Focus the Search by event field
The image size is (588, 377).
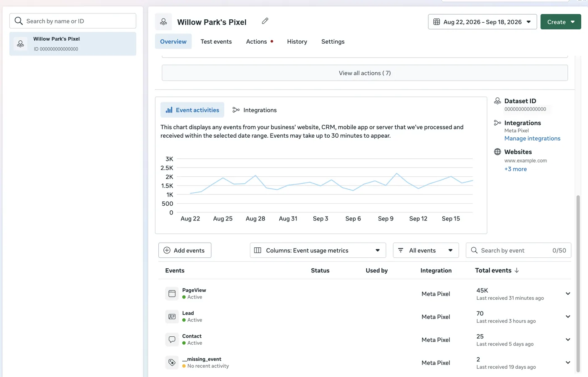[518, 250]
